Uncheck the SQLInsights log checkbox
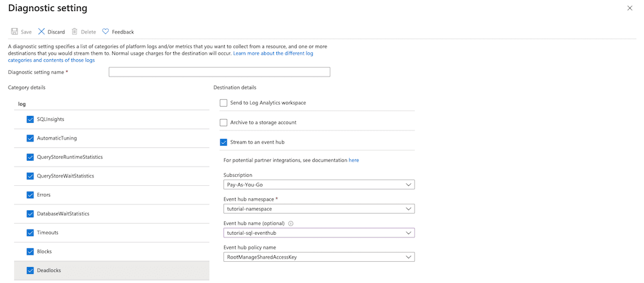Viewport: 644px width, 283px height. pyautogui.click(x=30, y=120)
